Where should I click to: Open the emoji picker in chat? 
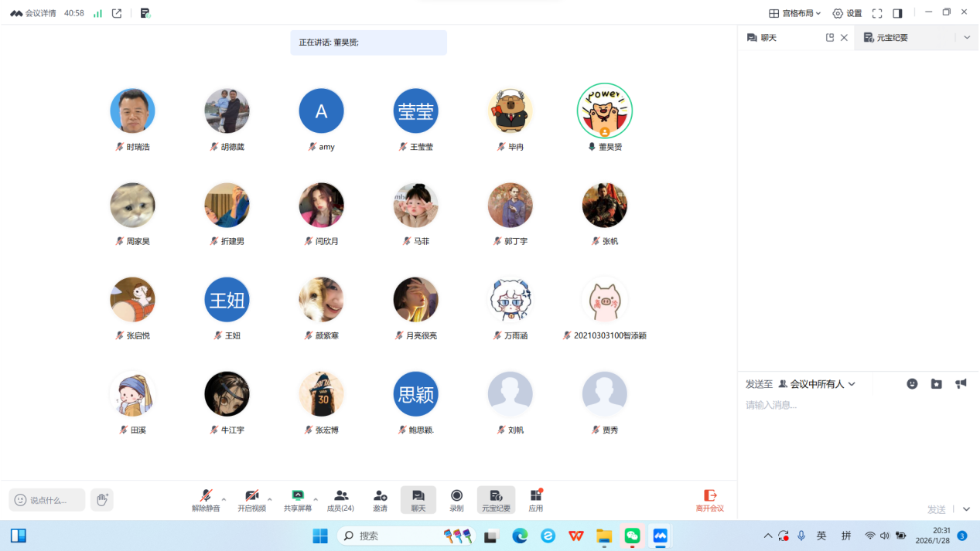point(912,384)
